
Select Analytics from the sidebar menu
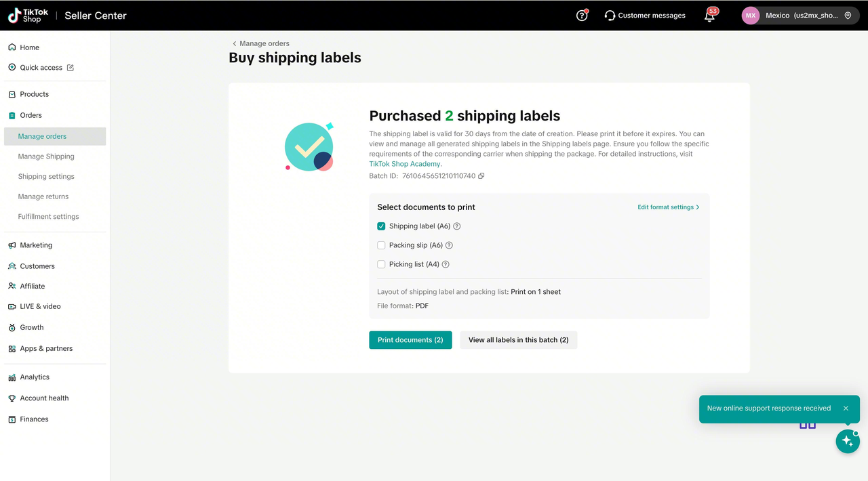tap(35, 377)
